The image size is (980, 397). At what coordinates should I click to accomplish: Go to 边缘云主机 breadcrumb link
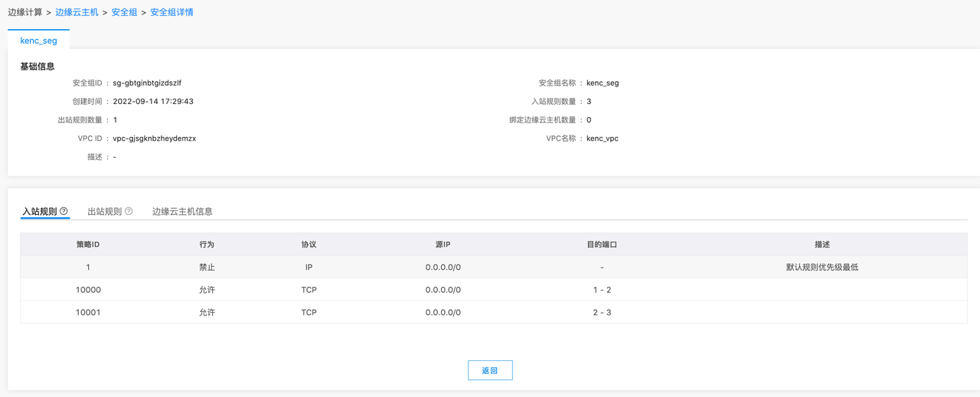(x=77, y=12)
